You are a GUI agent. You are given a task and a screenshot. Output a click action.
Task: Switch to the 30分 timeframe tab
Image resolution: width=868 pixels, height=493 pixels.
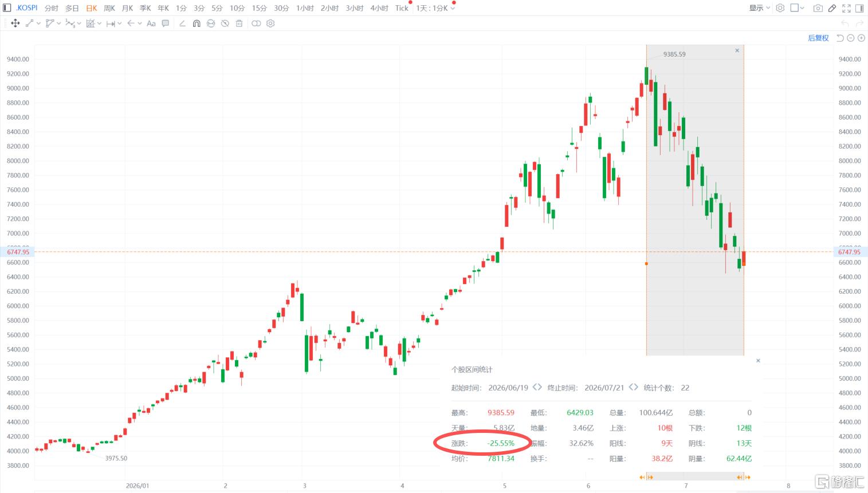pyautogui.click(x=281, y=8)
